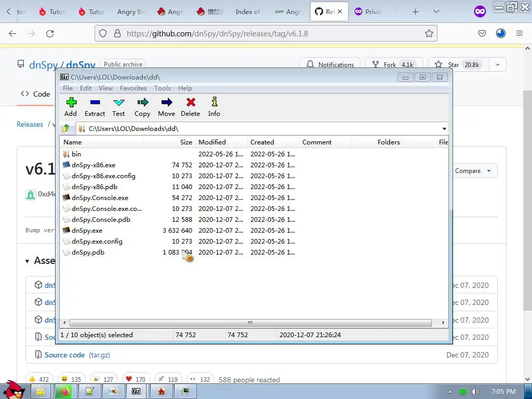Close the current GitHub Releases tab
Viewport: 532px width, 399px height.
(340, 11)
